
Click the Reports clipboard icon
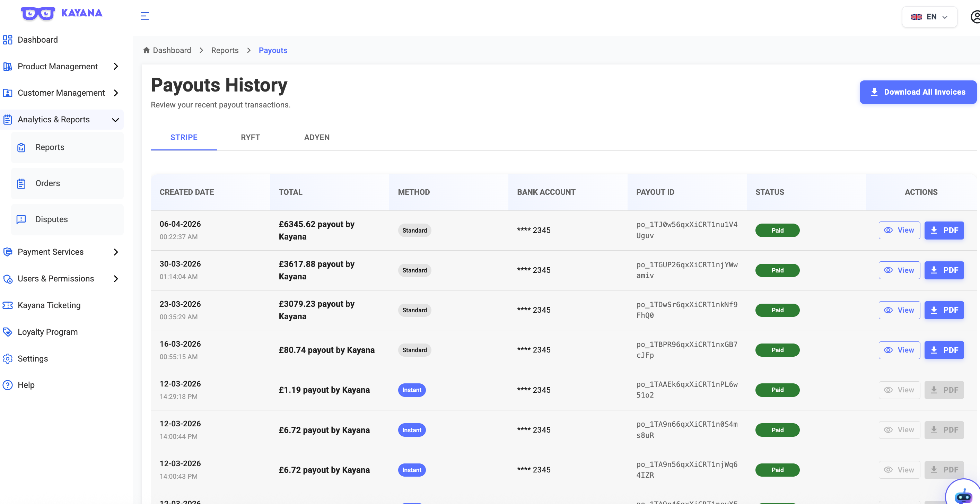pyautogui.click(x=21, y=147)
